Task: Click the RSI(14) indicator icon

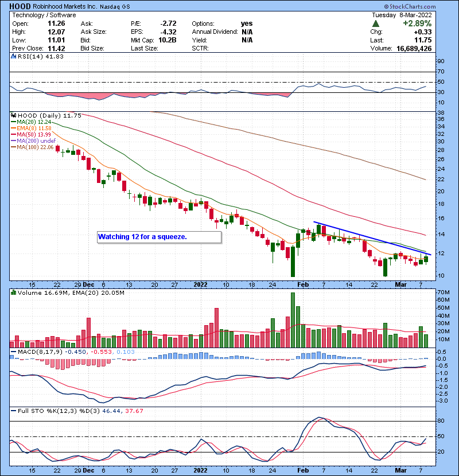Action: 13,56
